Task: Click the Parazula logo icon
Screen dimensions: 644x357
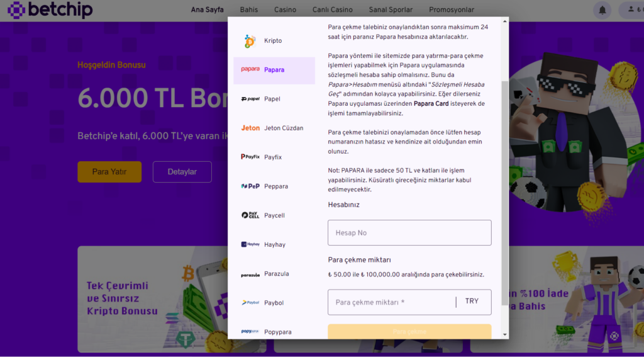Action: [250, 275]
